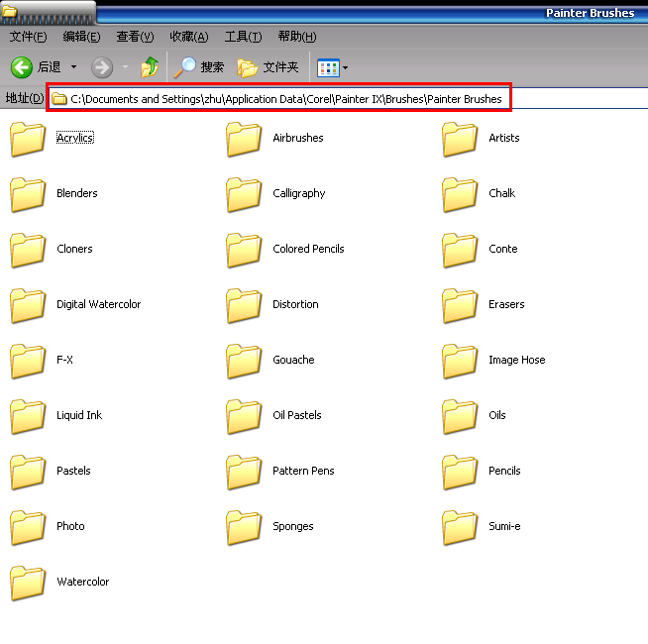Click the Digital Watercolor folder label
Screen dimensions: 648x644
98,304
